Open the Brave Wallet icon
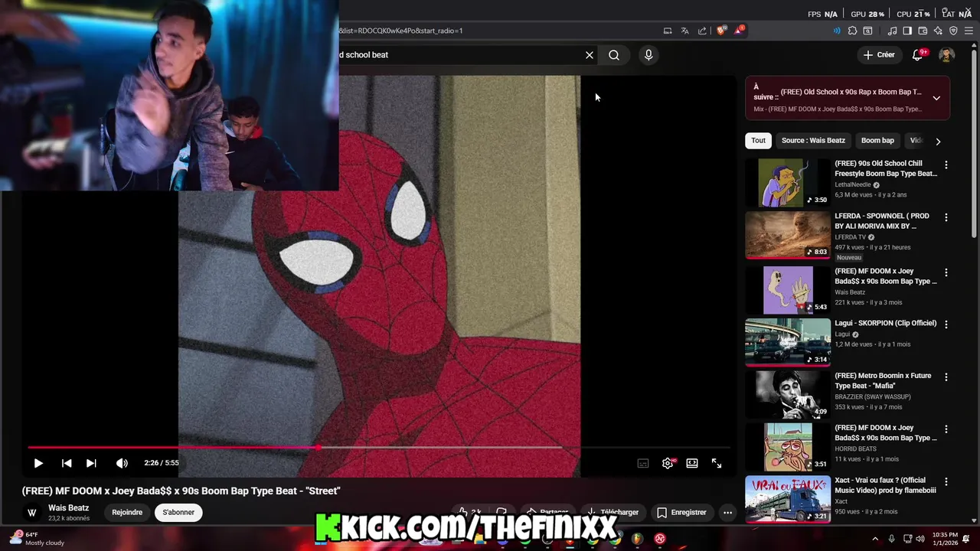 tap(923, 31)
